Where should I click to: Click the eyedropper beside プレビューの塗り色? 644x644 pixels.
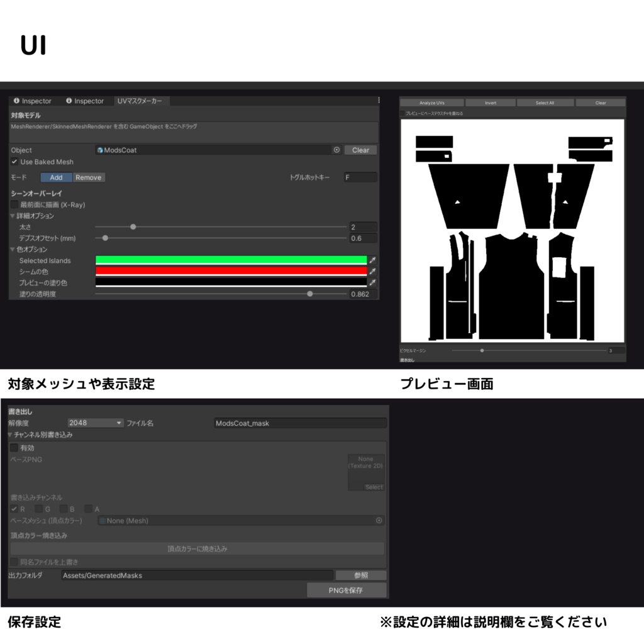pos(373,282)
